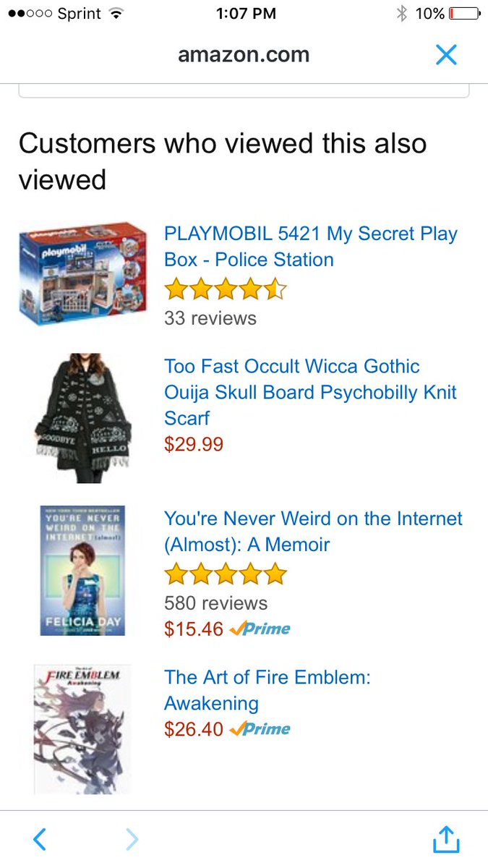Tap the five-star rating for the memoir
This screenshot has width=488, height=868.
[226, 575]
